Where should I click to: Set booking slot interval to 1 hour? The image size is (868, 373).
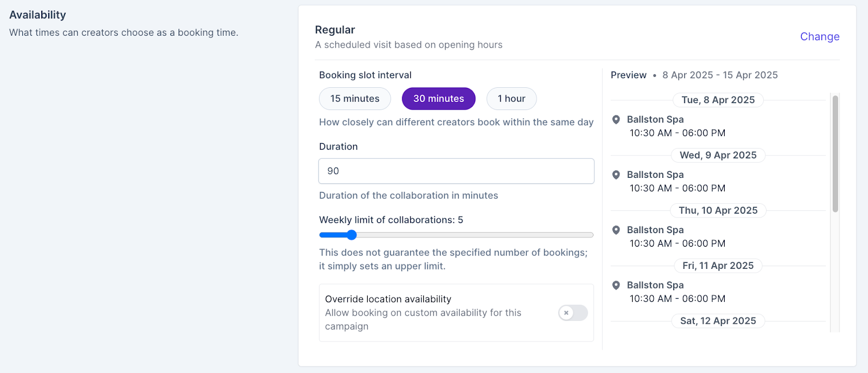(511, 99)
